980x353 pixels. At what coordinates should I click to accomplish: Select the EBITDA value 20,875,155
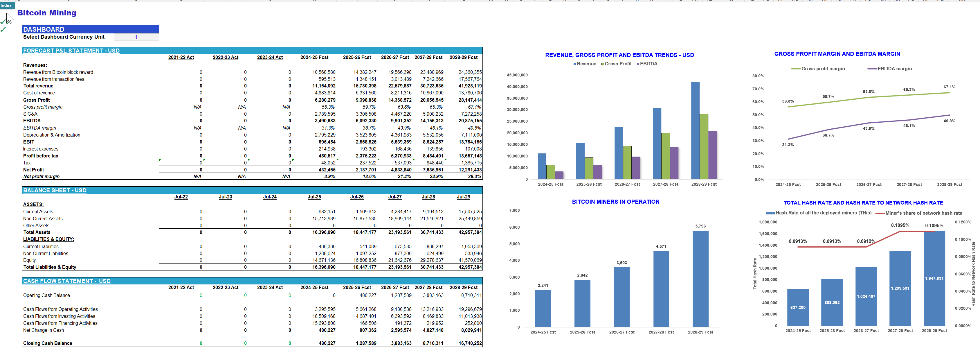(x=470, y=121)
